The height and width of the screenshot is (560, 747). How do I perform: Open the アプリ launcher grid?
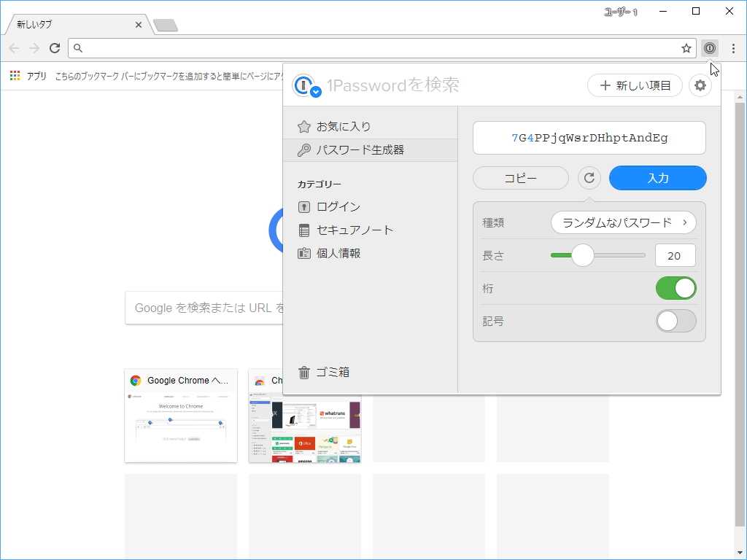pos(14,75)
